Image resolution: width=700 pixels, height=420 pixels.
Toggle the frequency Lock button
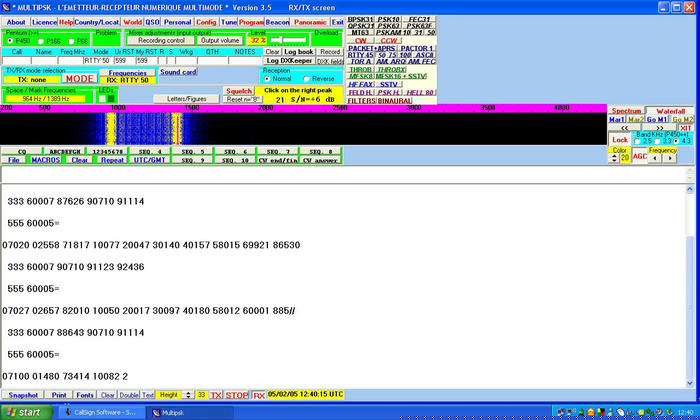click(620, 140)
